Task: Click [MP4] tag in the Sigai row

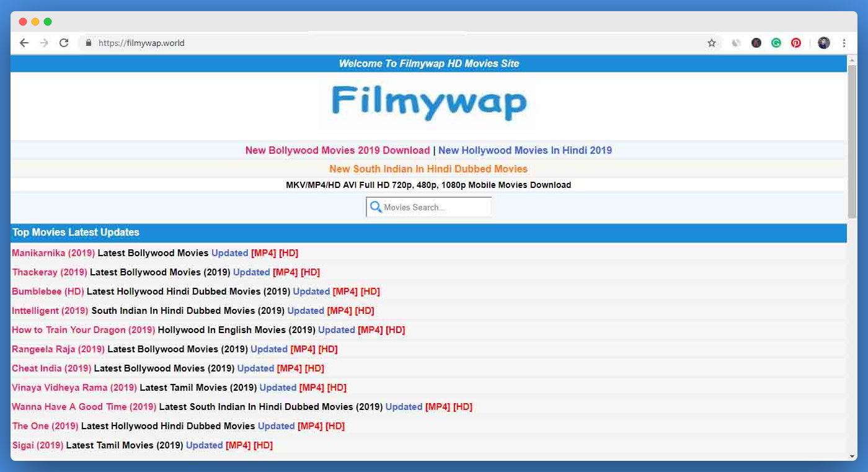Action: coord(238,445)
